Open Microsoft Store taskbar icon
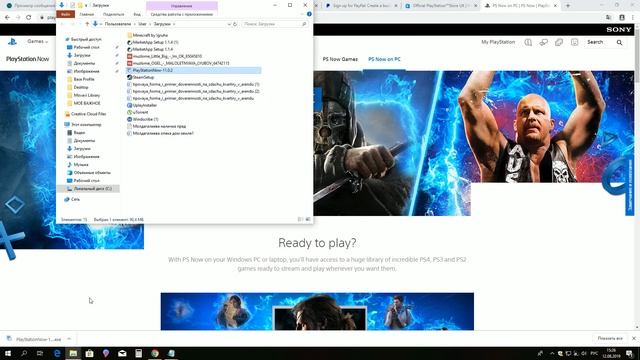This screenshot has width=640, height=360. [89, 353]
